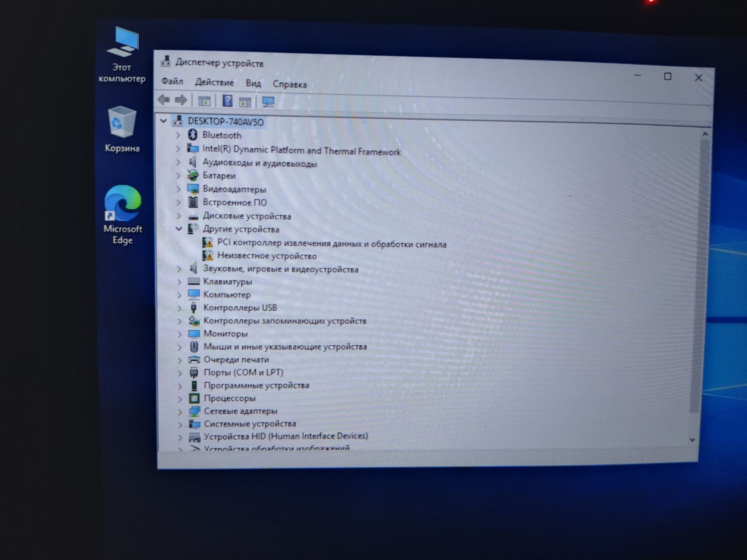Select Устройства HID (Human Interface Devices)

tap(286, 436)
